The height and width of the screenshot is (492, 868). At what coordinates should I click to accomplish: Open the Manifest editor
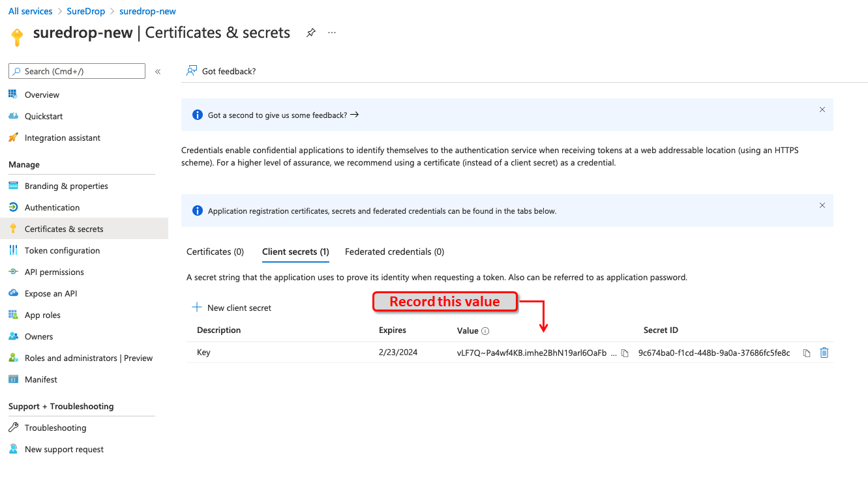tap(41, 379)
